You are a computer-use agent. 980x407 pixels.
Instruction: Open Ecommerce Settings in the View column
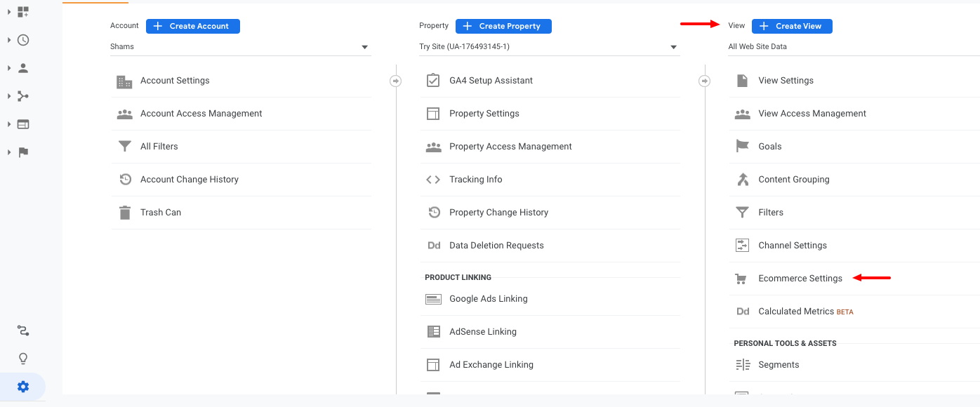pyautogui.click(x=800, y=278)
